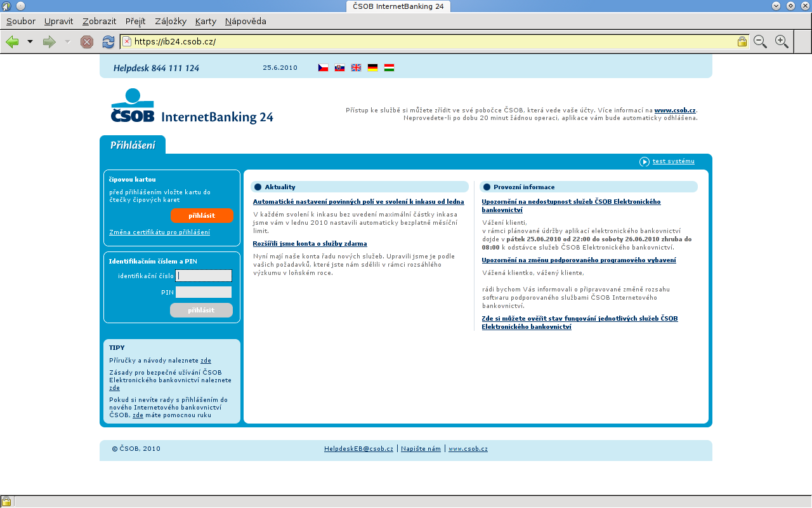Viewport: 812px width, 508px height.
Task: Switch language with the German flag
Action: (372, 67)
